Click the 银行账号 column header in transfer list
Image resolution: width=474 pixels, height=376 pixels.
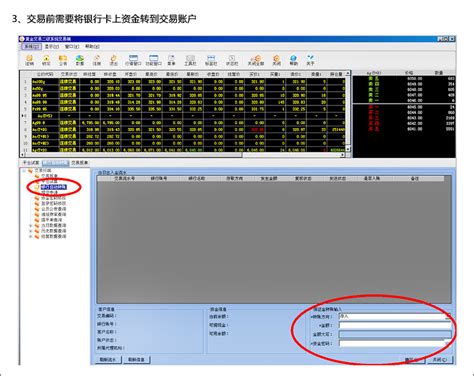coord(159,179)
